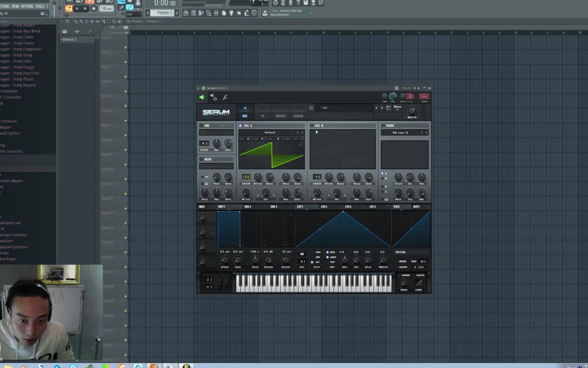Open the Serum Menu dropdown
The width and height of the screenshot is (588, 368).
398,108
